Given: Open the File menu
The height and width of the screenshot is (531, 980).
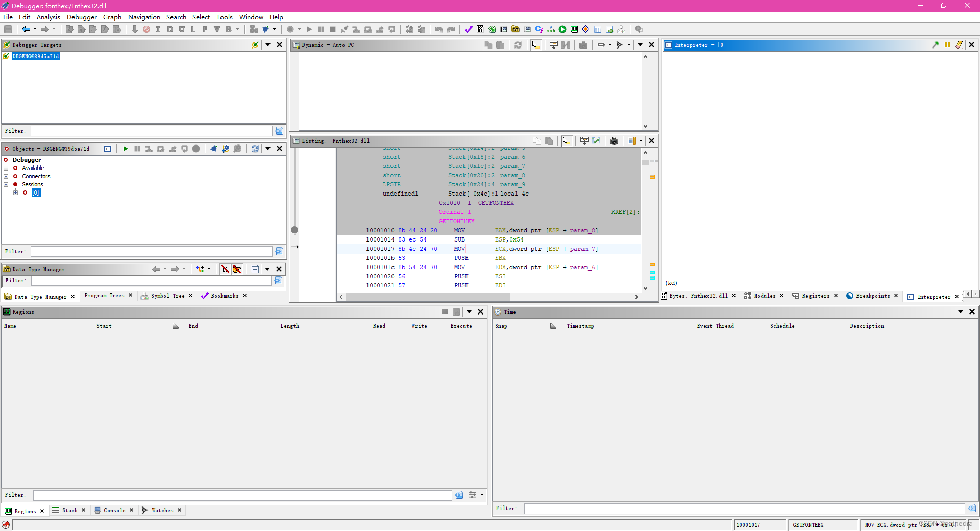Looking at the screenshot, I should 8,17.
